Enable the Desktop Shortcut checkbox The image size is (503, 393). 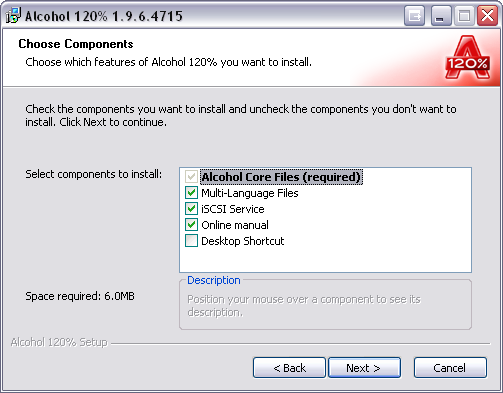(x=191, y=241)
